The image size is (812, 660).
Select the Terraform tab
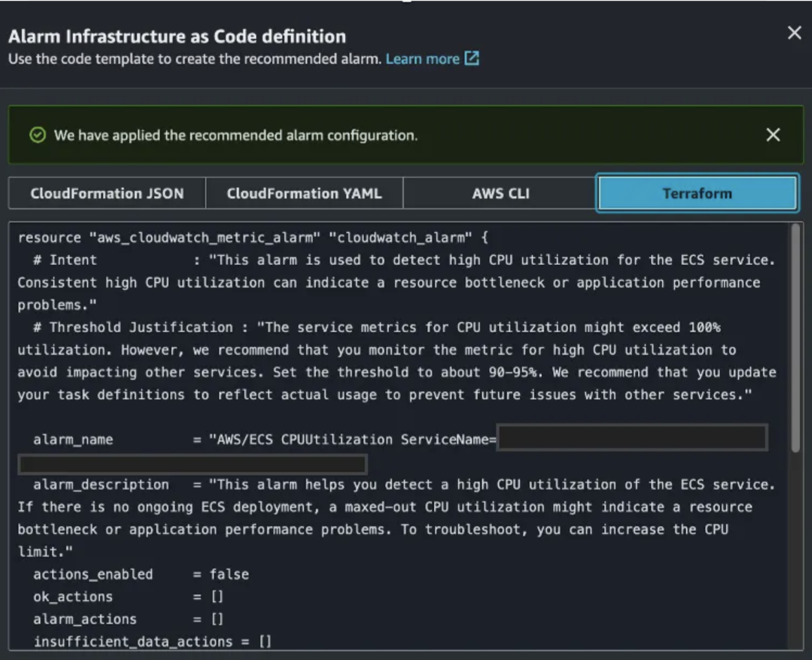[697, 193]
